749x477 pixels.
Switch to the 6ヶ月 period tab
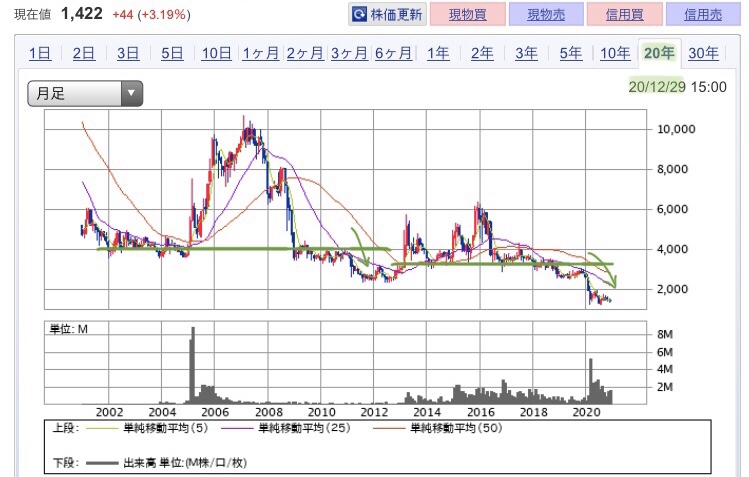pos(393,53)
